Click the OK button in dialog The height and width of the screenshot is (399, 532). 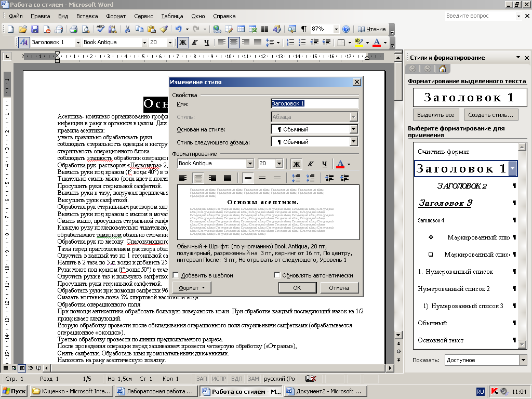297,288
